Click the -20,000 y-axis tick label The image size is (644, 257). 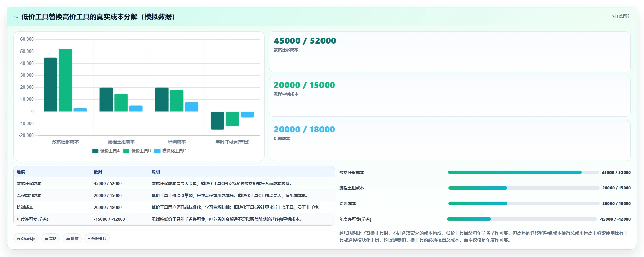coord(26,135)
